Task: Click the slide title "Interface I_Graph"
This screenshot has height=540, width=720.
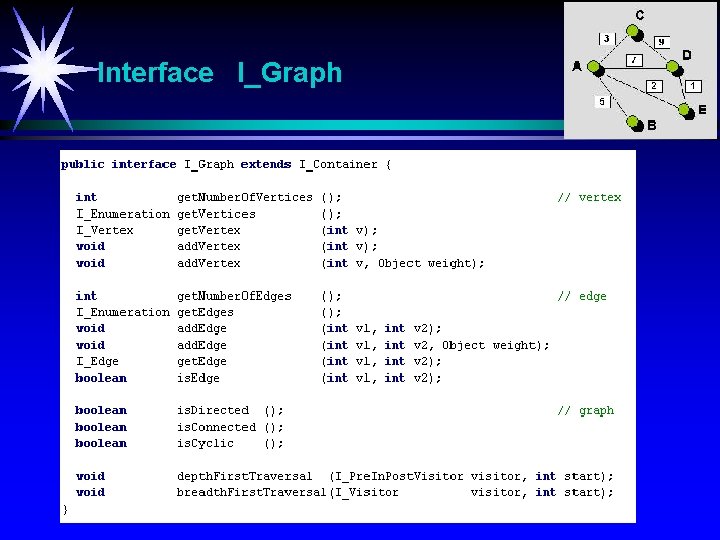Action: tap(220, 73)
